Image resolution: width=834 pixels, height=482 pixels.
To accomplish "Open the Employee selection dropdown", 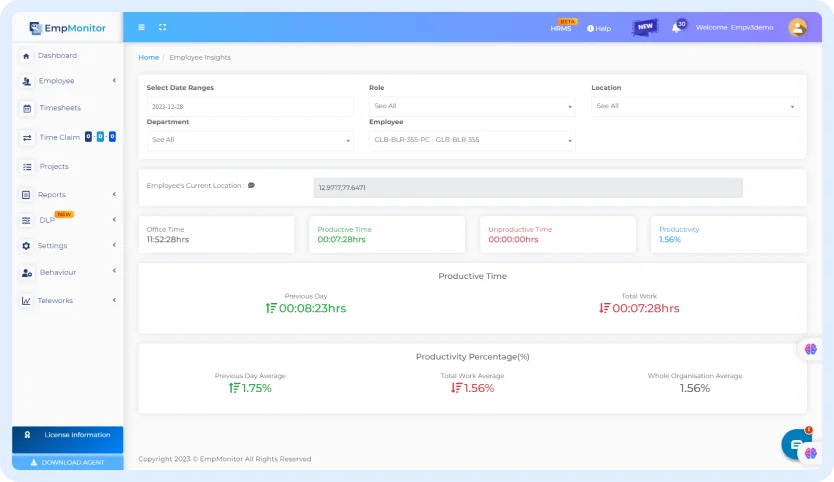I will (472, 140).
